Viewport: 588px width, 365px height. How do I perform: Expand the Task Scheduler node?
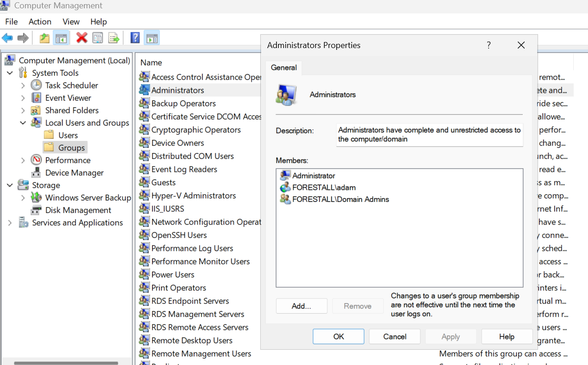tap(23, 85)
